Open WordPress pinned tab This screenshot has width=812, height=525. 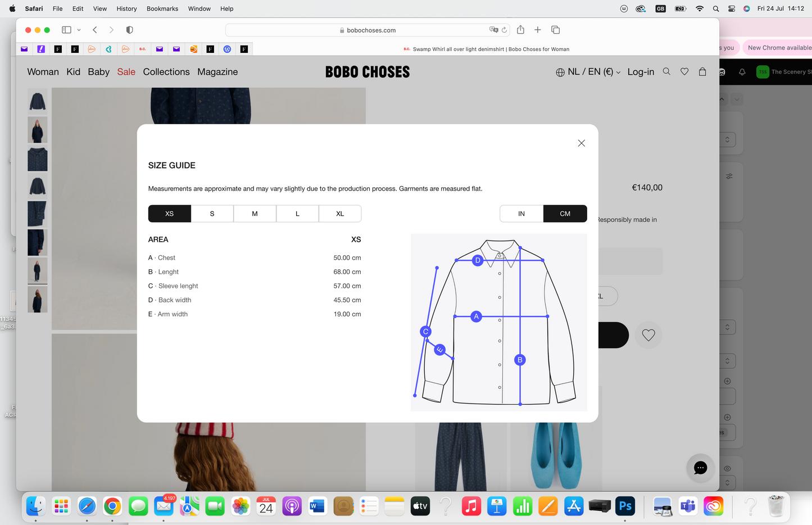coord(227,49)
